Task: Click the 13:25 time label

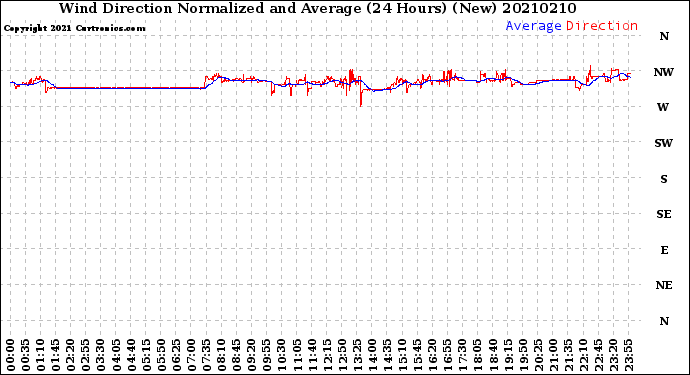Action: [x=357, y=355]
